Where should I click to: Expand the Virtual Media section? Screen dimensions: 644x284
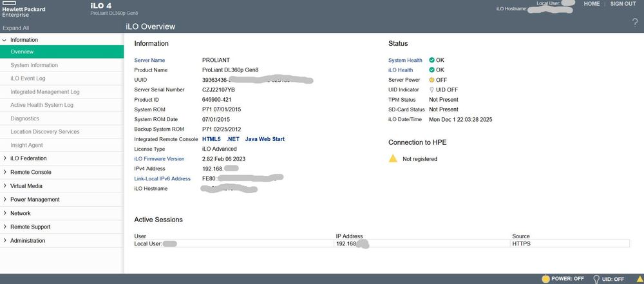coord(5,185)
